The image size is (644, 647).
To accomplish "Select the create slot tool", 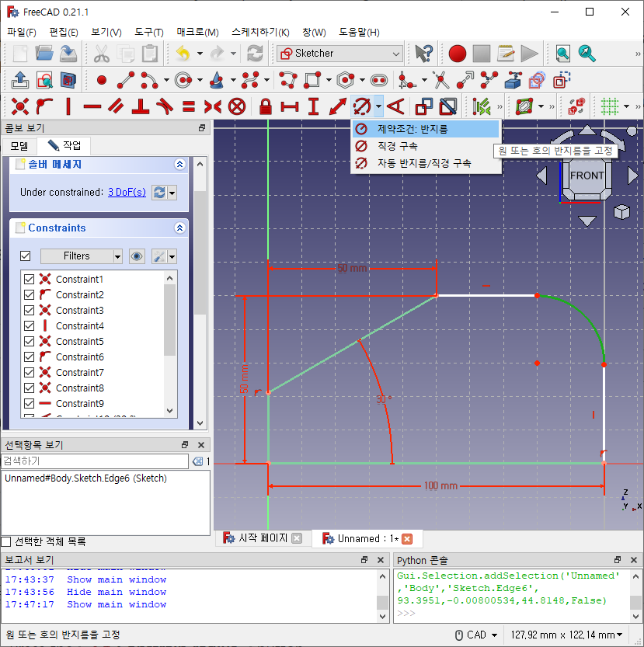I will [379, 80].
